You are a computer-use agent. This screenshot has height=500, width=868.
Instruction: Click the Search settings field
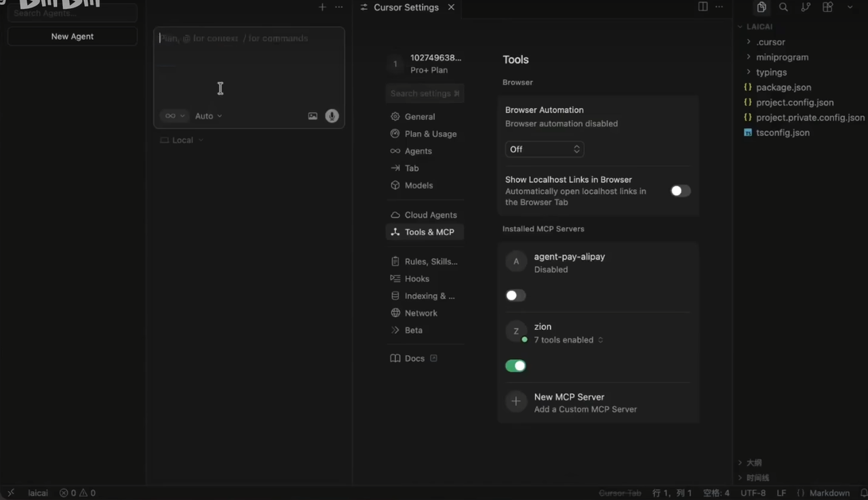point(425,93)
